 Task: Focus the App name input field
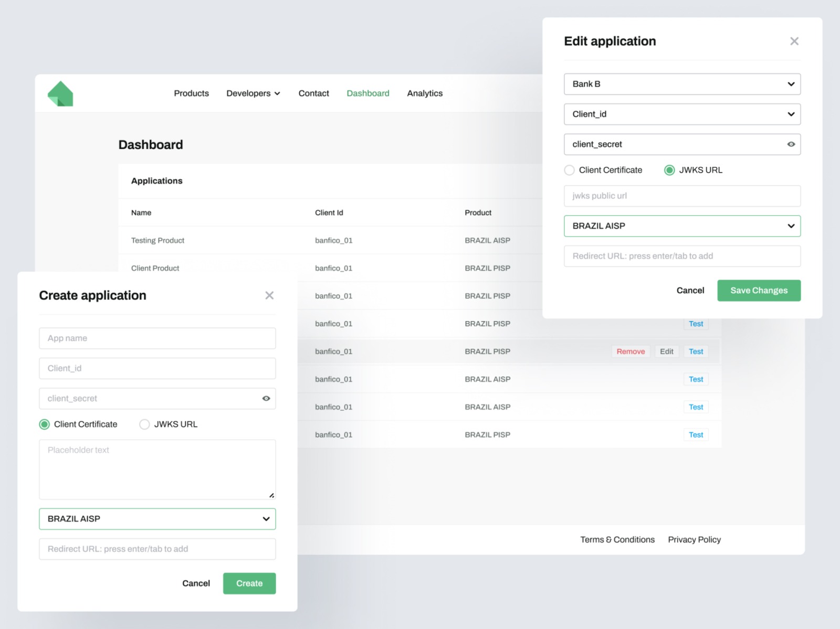pyautogui.click(x=157, y=338)
